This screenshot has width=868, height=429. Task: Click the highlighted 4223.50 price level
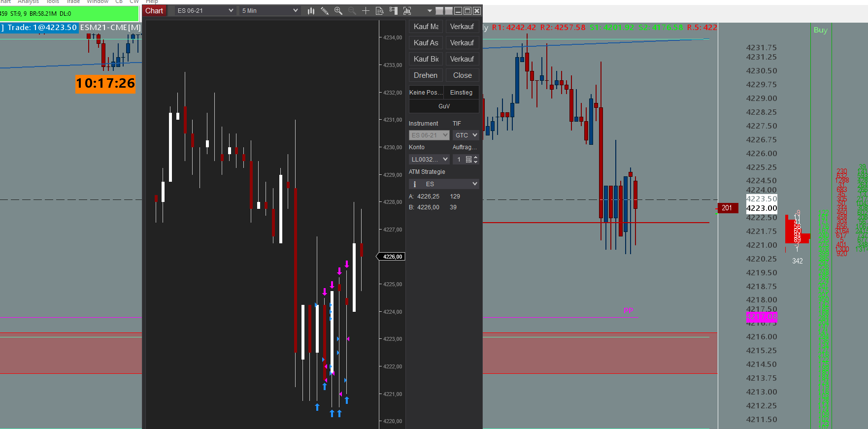762,199
